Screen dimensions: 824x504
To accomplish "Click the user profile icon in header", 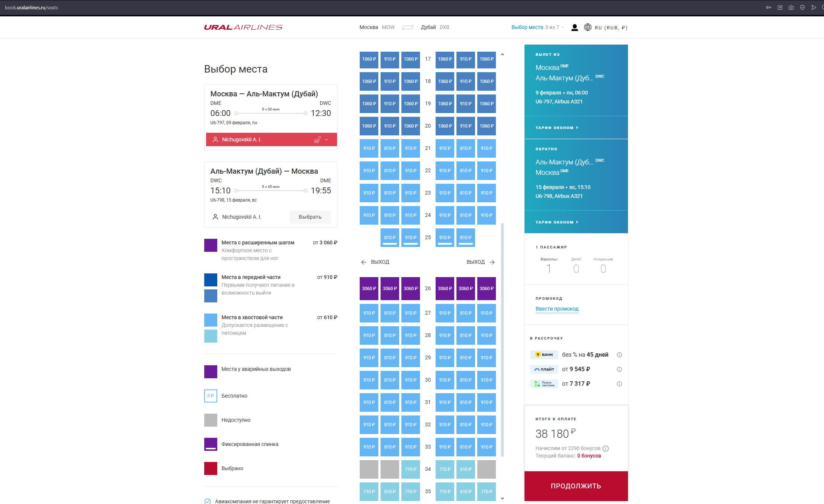I will (574, 28).
